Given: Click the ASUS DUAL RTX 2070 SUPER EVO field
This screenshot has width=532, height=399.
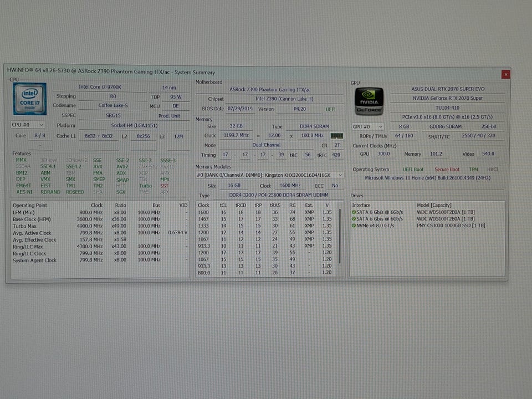Looking at the screenshot, I should pos(448,89).
